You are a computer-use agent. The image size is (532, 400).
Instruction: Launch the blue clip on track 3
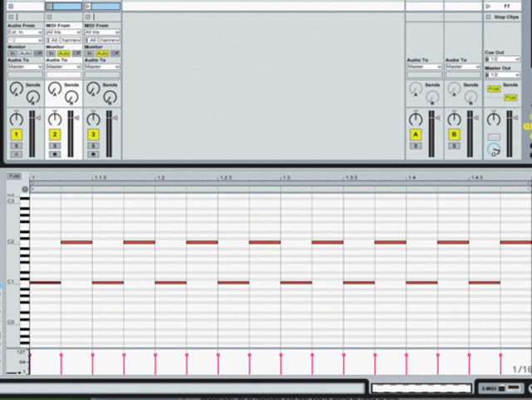tap(88, 6)
